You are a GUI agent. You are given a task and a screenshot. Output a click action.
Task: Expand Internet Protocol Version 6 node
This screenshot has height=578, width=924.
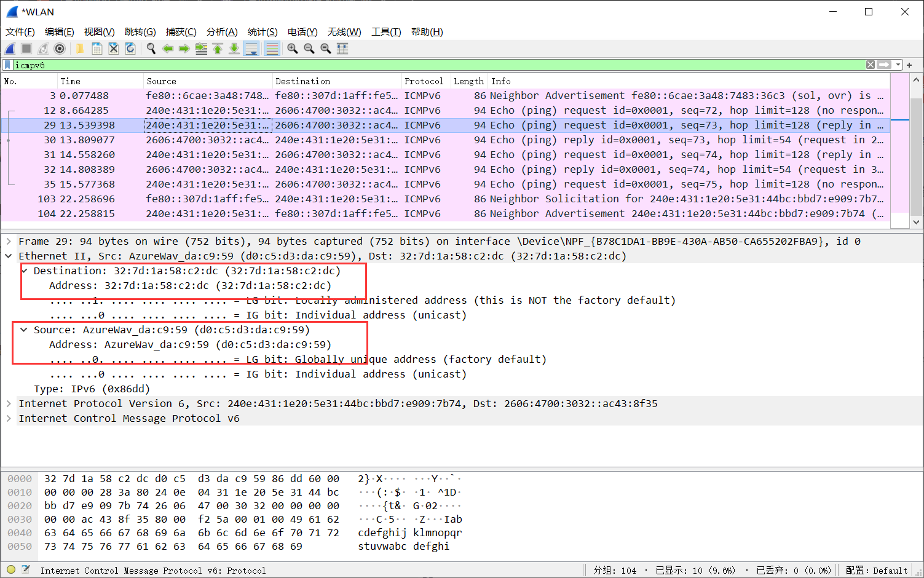click(x=9, y=403)
